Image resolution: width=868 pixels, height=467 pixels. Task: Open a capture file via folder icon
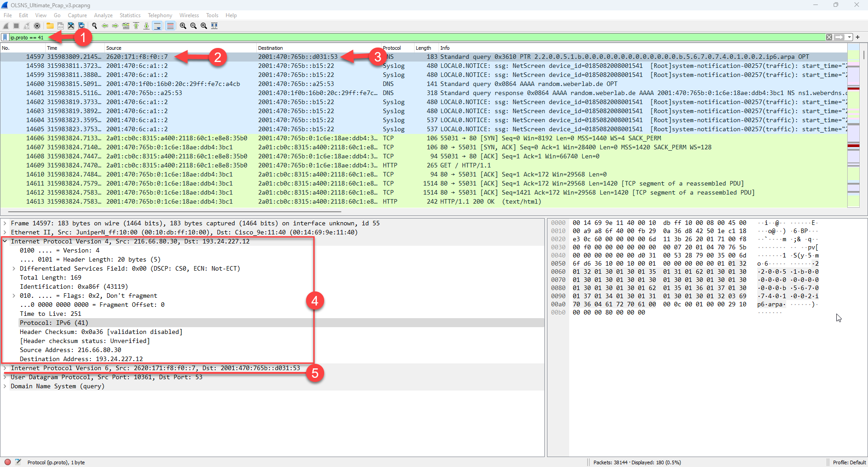(50, 26)
